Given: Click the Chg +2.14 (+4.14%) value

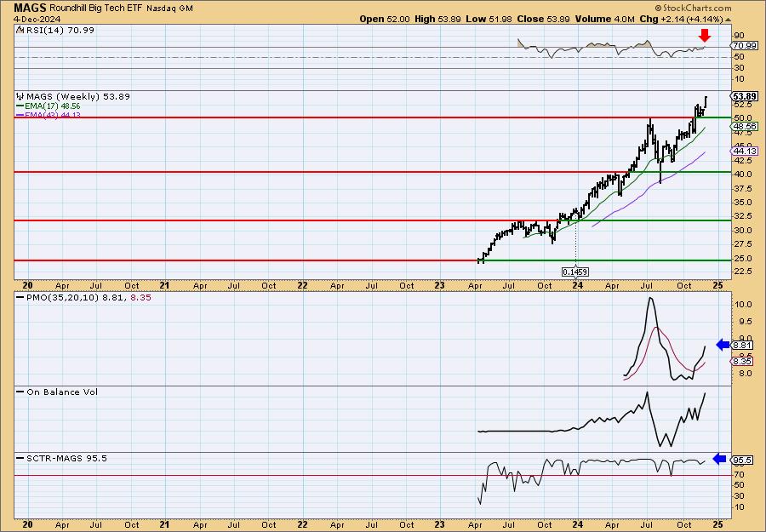Looking at the screenshot, I should tap(681, 19).
